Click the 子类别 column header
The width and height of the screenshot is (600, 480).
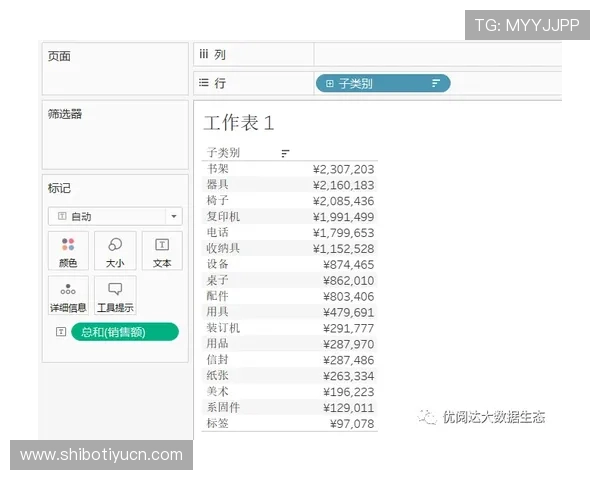click(x=223, y=153)
